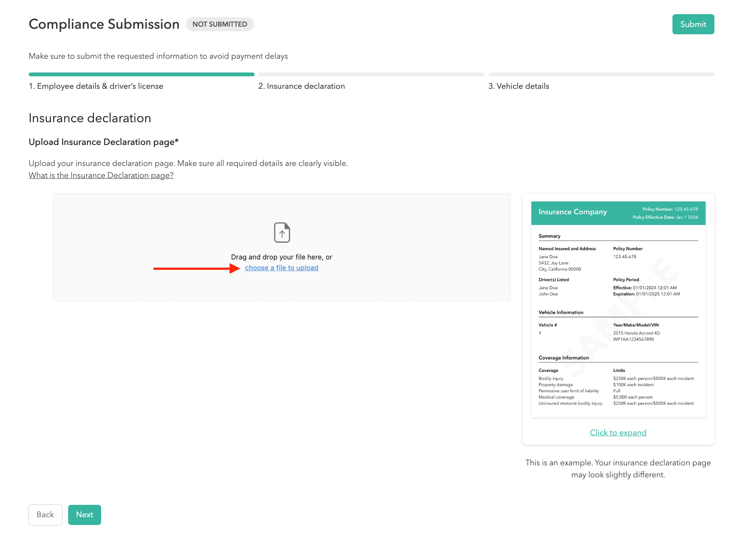Switch to step 2 Insurance declaration
Screen dimensions: 756x549
click(x=302, y=86)
